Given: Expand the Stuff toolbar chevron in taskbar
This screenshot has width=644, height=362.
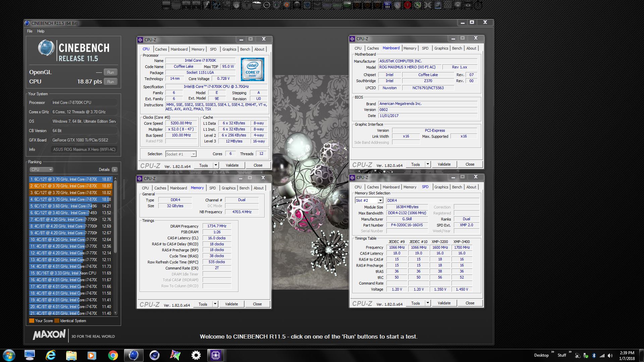Looking at the screenshot, I should (x=570, y=352).
